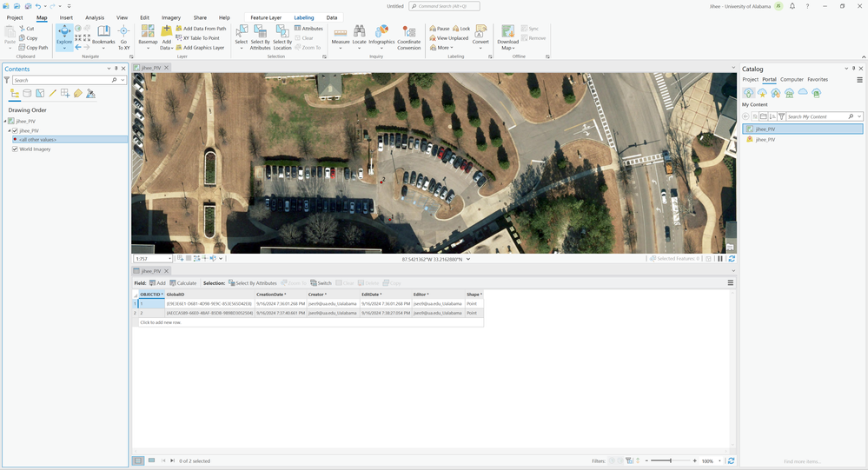The image size is (868, 470).
Task: Uncheck the World Imagery layer
Action: (x=15, y=149)
